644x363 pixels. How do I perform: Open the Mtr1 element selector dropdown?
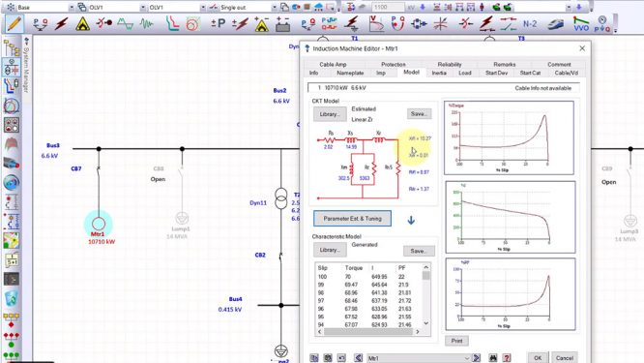tap(419, 358)
